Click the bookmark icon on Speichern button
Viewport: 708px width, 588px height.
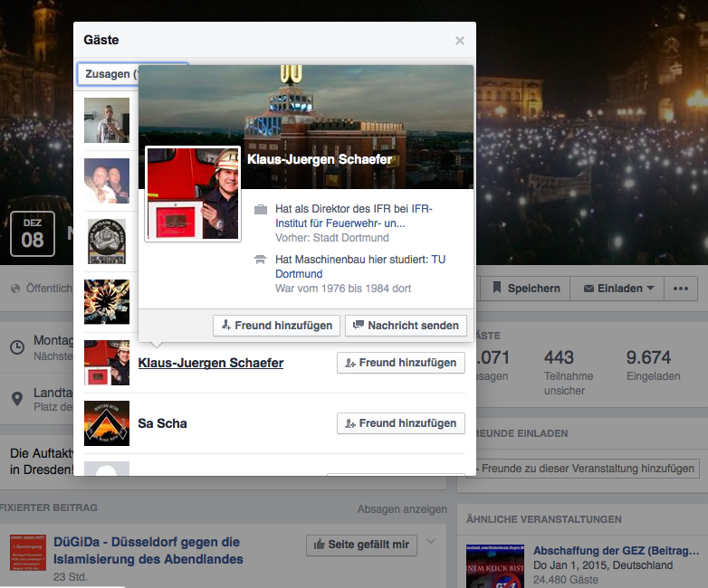coord(497,288)
